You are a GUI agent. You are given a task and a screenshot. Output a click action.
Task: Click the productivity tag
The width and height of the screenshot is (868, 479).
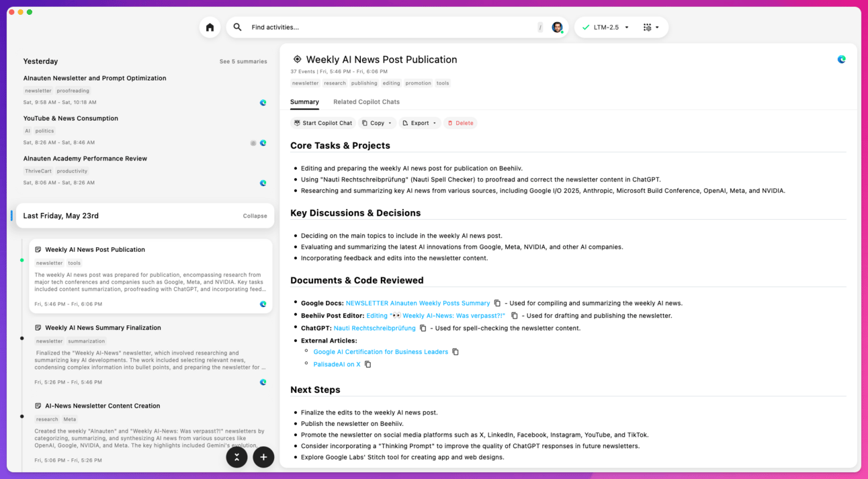click(72, 171)
